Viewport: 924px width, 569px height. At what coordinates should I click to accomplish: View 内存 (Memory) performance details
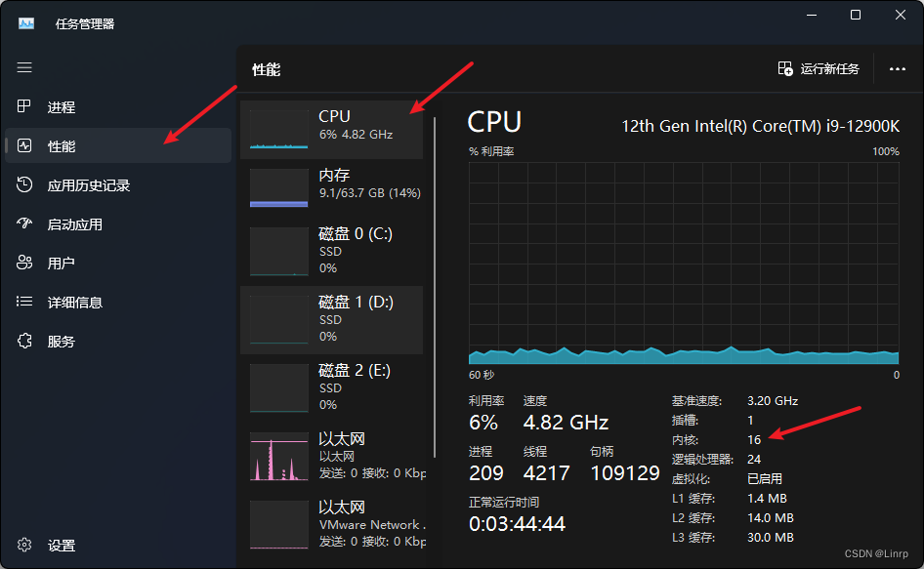pos(332,183)
